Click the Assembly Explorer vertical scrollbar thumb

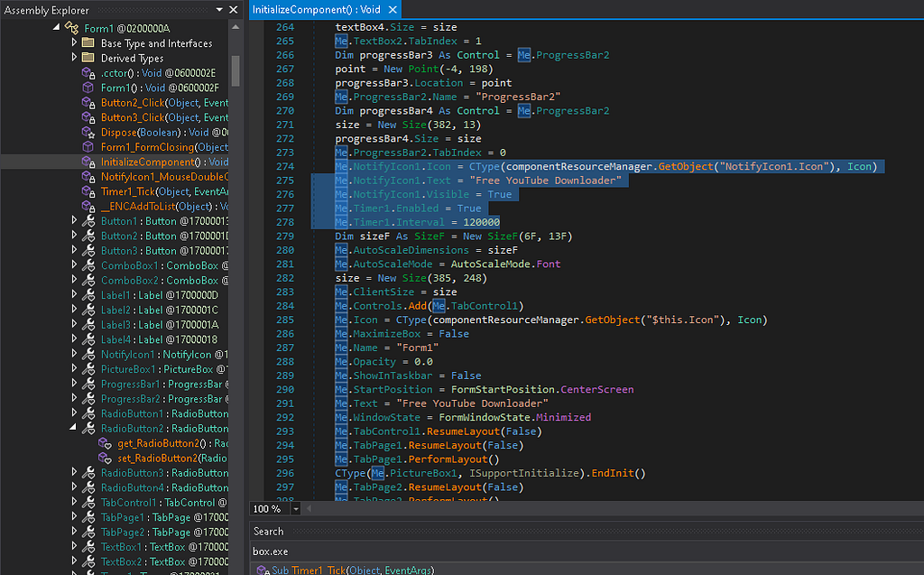pyautogui.click(x=236, y=70)
